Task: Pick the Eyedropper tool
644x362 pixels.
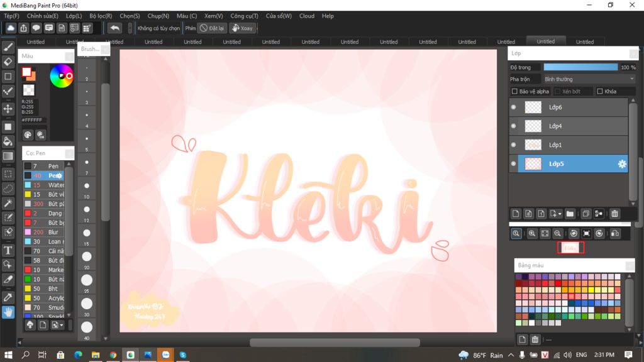Action: [8, 297]
